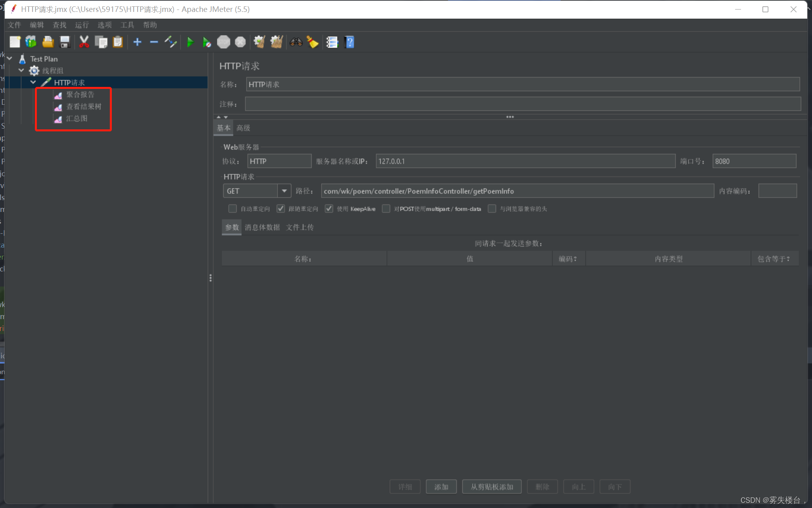Switch to the 消息体数据 tab

(x=262, y=227)
